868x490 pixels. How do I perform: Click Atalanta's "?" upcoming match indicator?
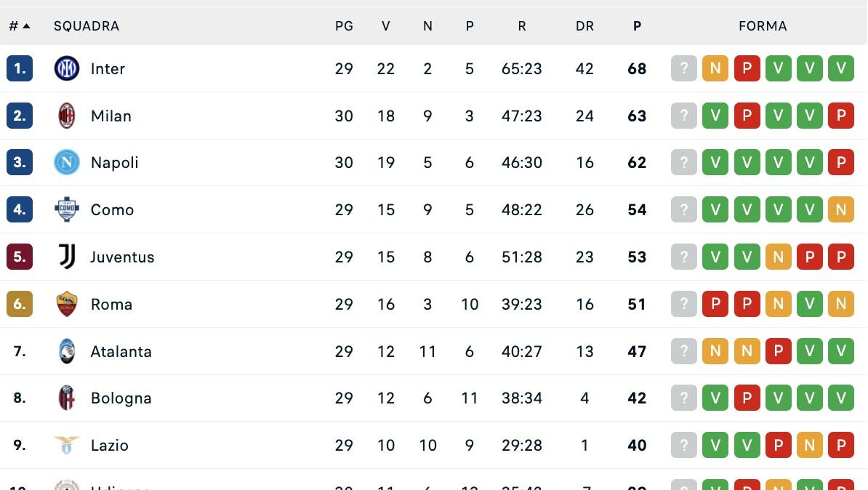point(683,350)
